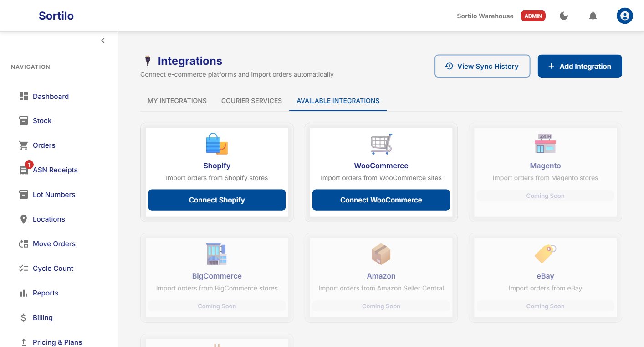Click the Orders shopping cart icon
644x347 pixels.
click(x=24, y=145)
